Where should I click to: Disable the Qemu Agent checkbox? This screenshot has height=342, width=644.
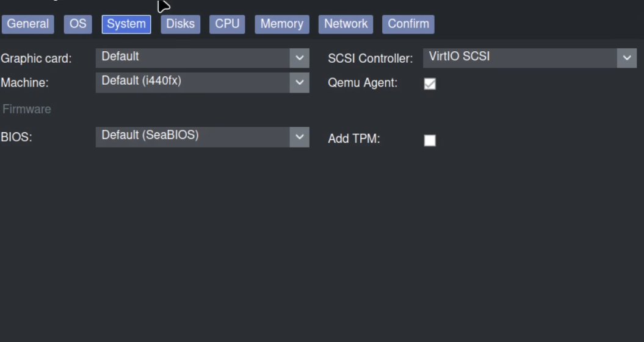(430, 84)
